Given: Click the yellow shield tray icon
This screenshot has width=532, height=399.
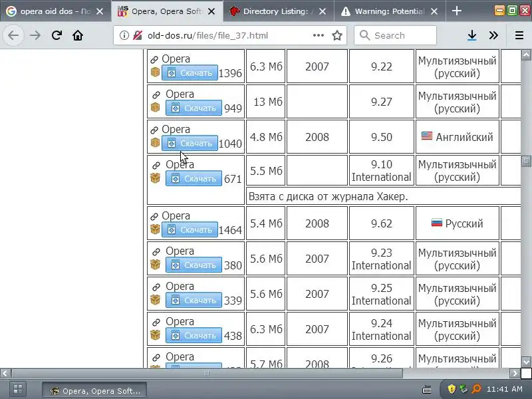Looking at the screenshot, I should click(452, 389).
